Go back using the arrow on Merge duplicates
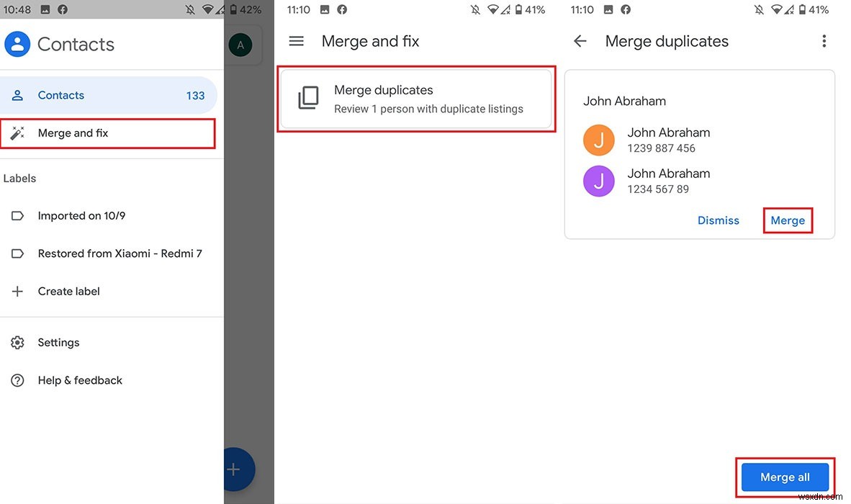The width and height of the screenshot is (851, 504). (x=580, y=41)
